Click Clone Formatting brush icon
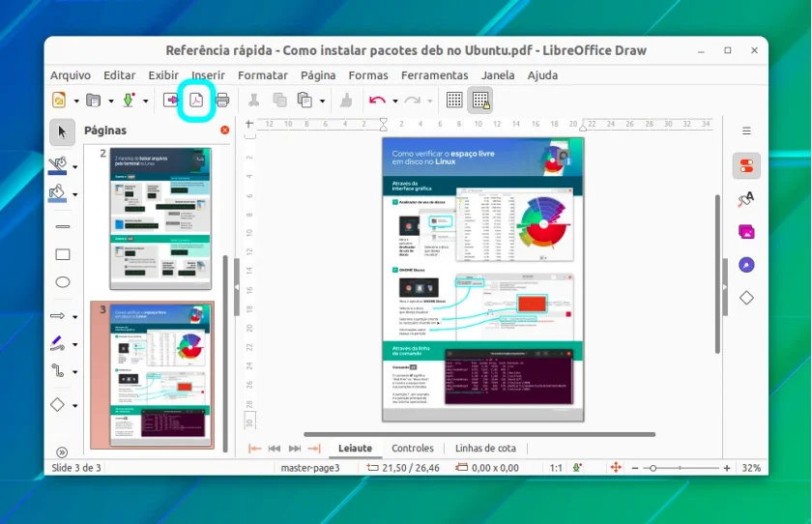Viewport: 812px width, 524px height. (346, 100)
